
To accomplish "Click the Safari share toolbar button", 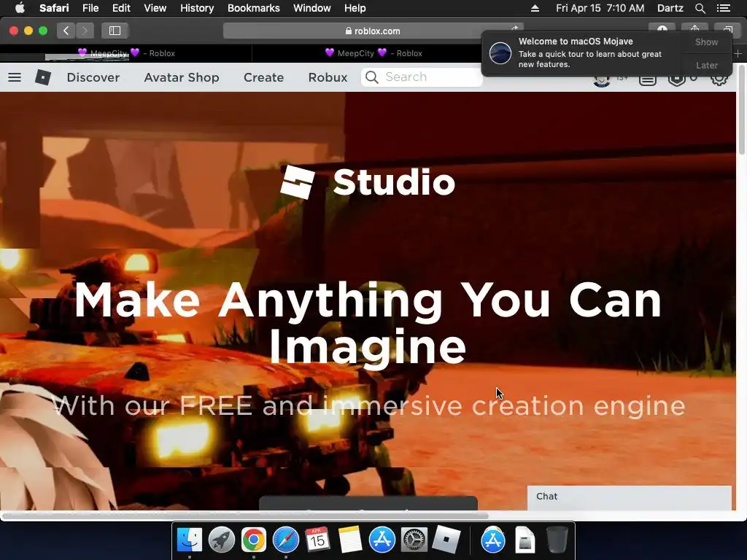I will [x=694, y=31].
